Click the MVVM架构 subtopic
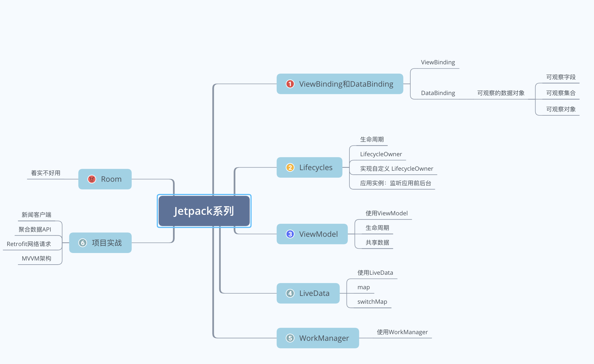The image size is (594, 364). click(36, 259)
